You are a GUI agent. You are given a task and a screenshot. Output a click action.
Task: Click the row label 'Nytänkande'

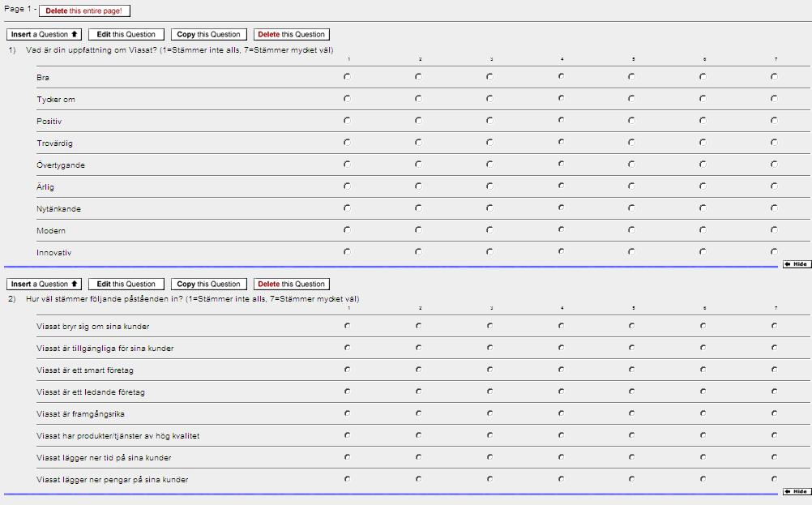click(58, 209)
